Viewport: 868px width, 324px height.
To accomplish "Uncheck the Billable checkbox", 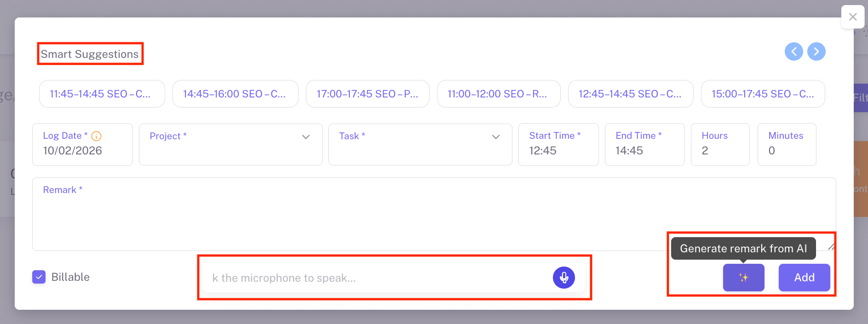I will coord(39,277).
